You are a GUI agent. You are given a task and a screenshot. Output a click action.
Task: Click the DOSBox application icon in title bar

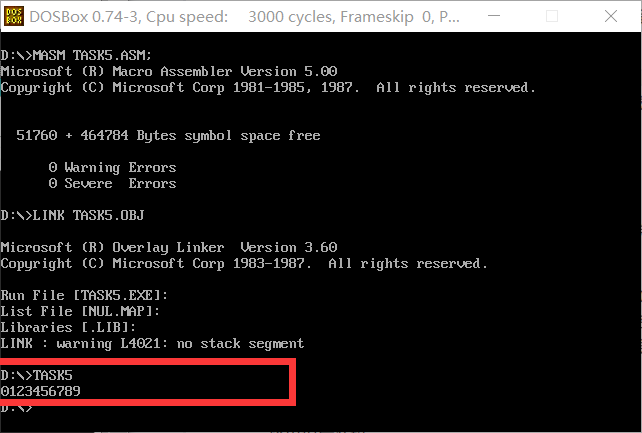point(14,16)
